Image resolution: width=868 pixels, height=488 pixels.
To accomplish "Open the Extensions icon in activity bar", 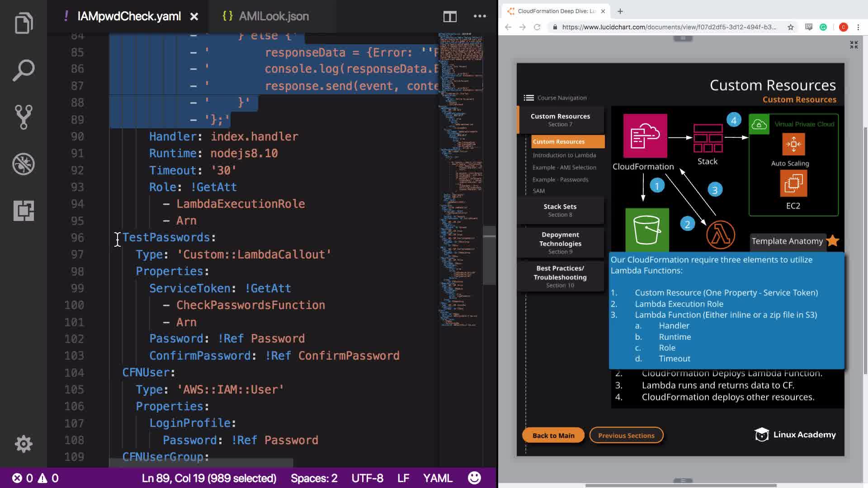I will coord(24,211).
